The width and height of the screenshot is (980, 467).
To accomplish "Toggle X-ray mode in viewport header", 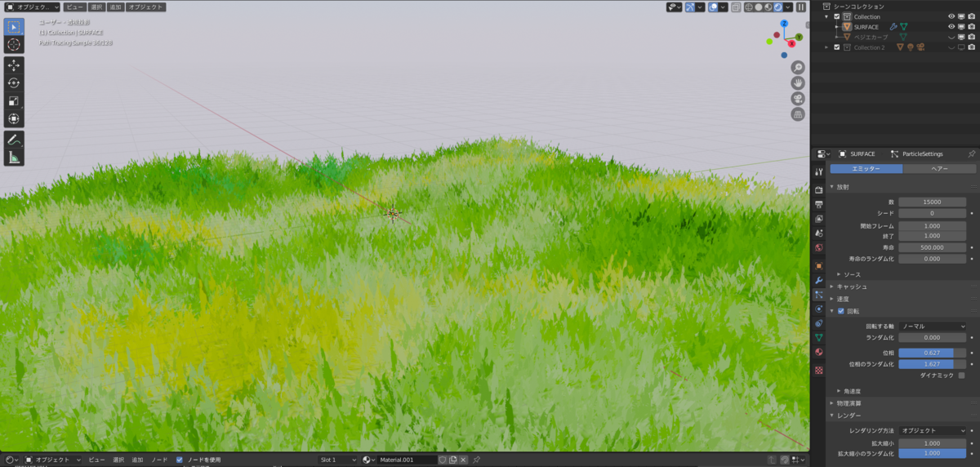I will coord(736,7).
